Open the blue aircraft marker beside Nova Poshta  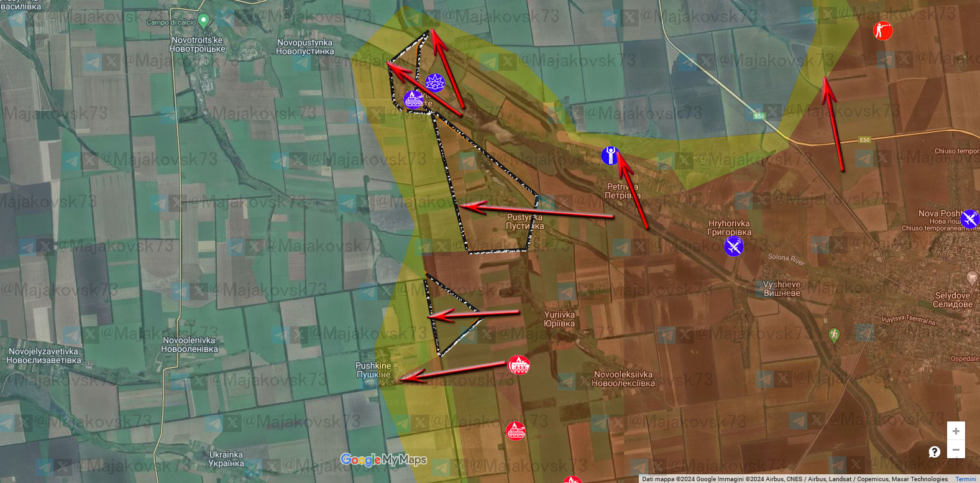tap(969, 219)
